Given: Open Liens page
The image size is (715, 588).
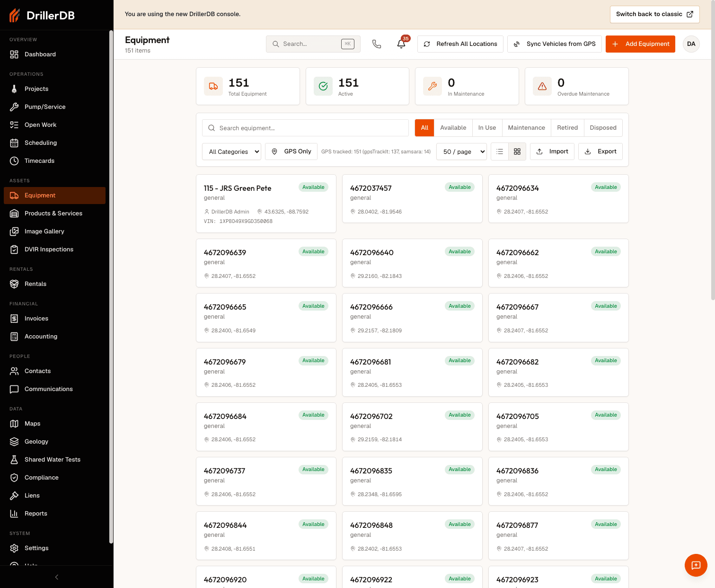Looking at the screenshot, I should 54,496.
